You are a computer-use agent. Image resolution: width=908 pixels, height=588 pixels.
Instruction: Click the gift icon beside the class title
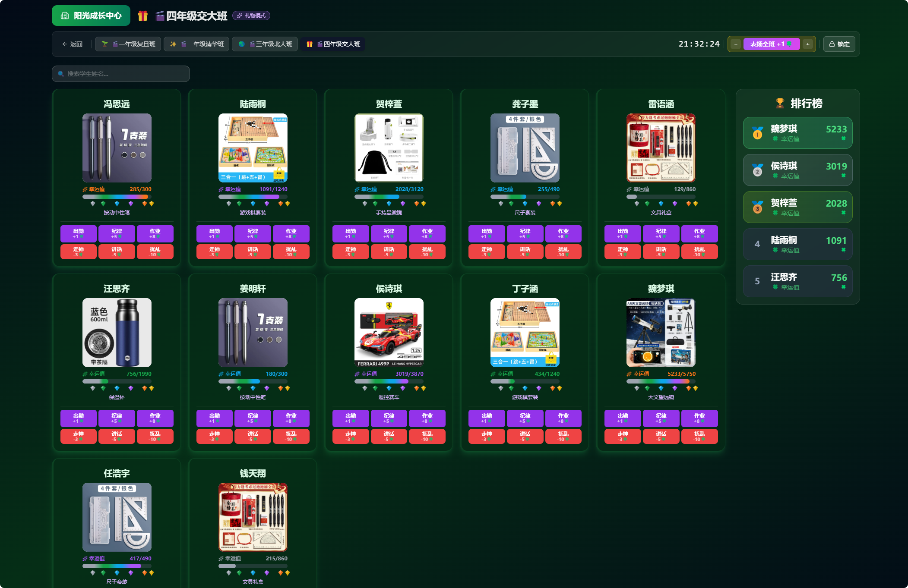pyautogui.click(x=142, y=16)
